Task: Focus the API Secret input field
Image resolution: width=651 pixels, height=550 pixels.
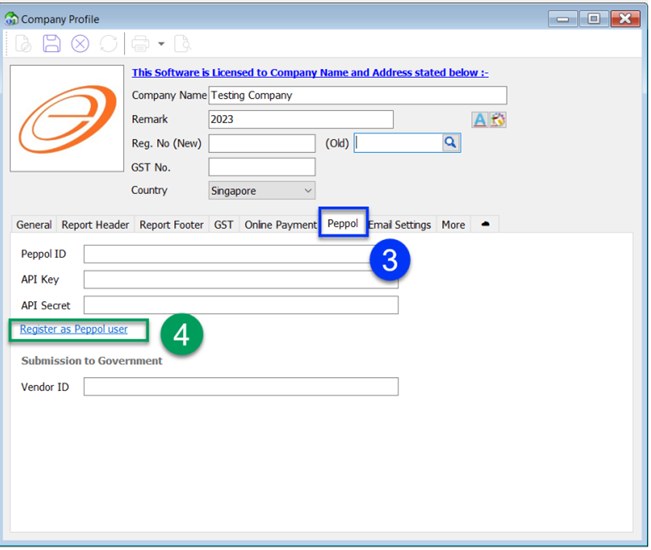Action: click(x=240, y=305)
